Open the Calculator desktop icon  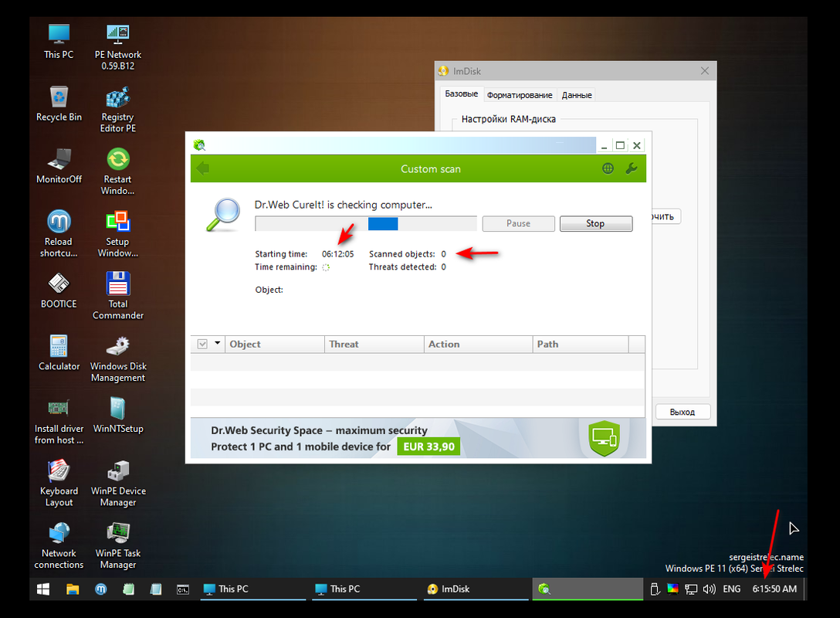[x=59, y=353]
